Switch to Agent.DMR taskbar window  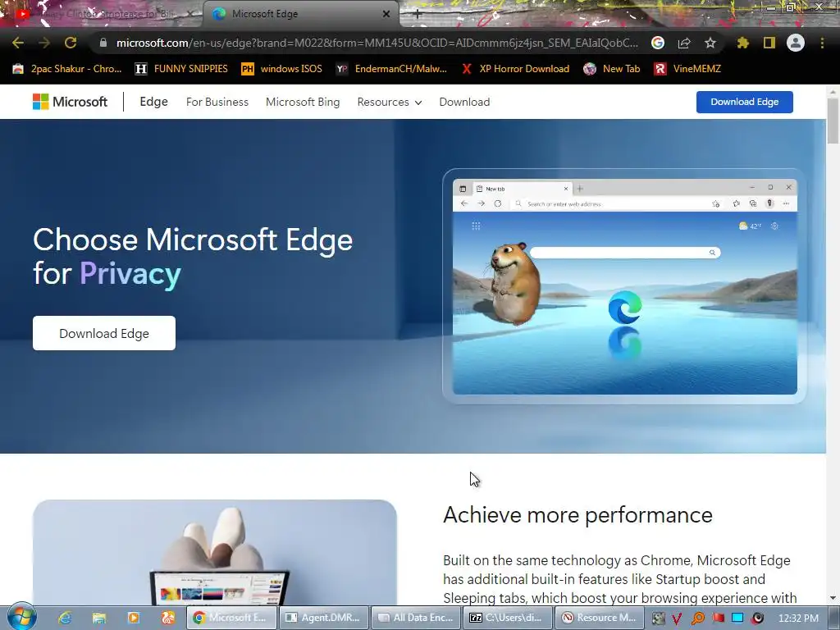[x=323, y=618]
